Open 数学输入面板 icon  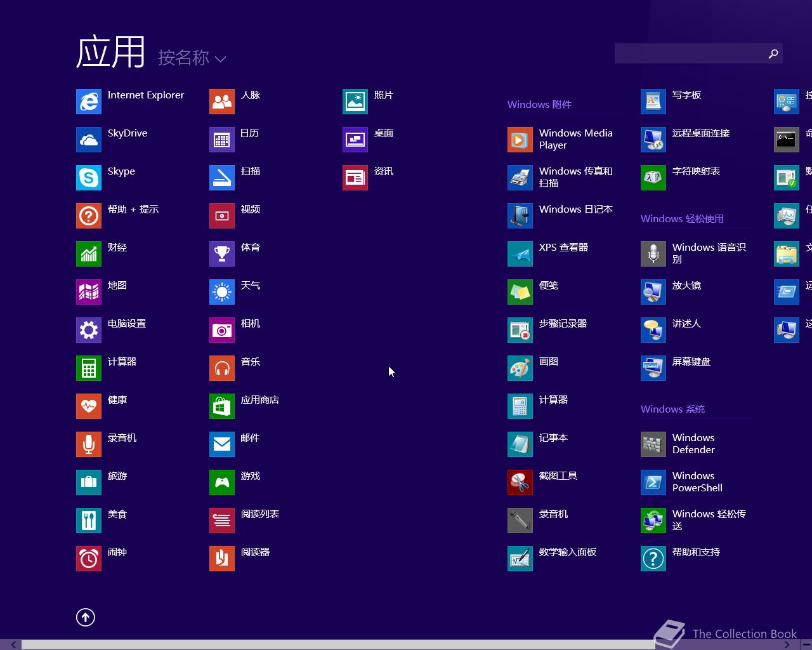pyautogui.click(x=520, y=559)
